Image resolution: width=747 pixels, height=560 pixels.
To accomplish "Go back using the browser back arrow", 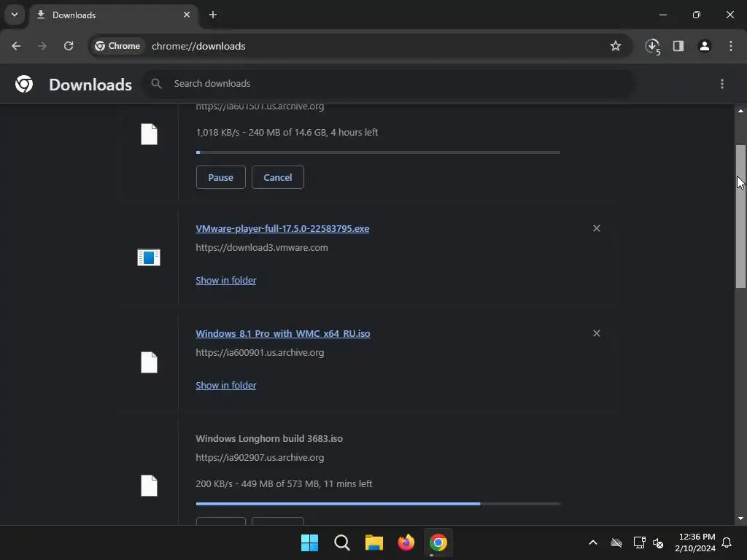I will 16,46.
